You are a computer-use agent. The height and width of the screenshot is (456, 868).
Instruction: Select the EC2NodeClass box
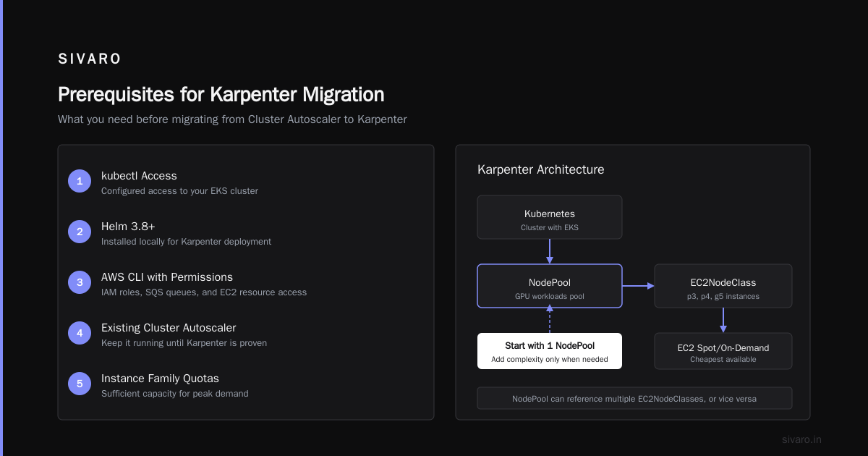click(x=723, y=286)
